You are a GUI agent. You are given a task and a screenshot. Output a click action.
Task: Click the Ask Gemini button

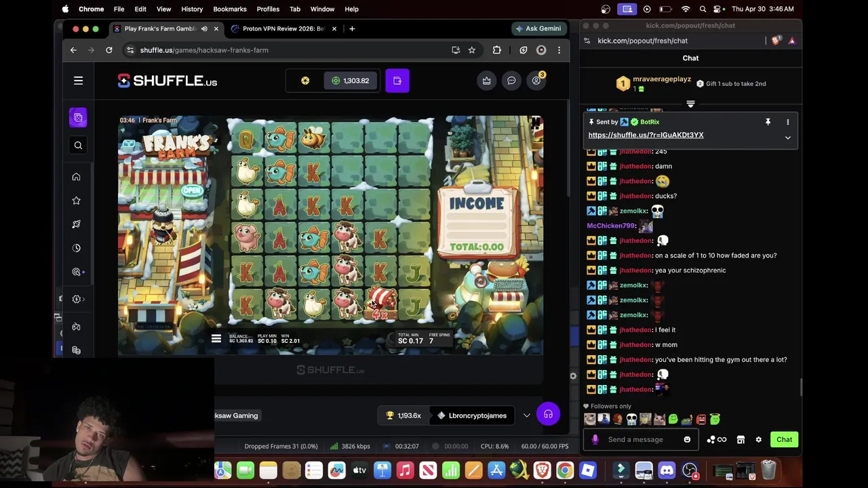coord(538,28)
